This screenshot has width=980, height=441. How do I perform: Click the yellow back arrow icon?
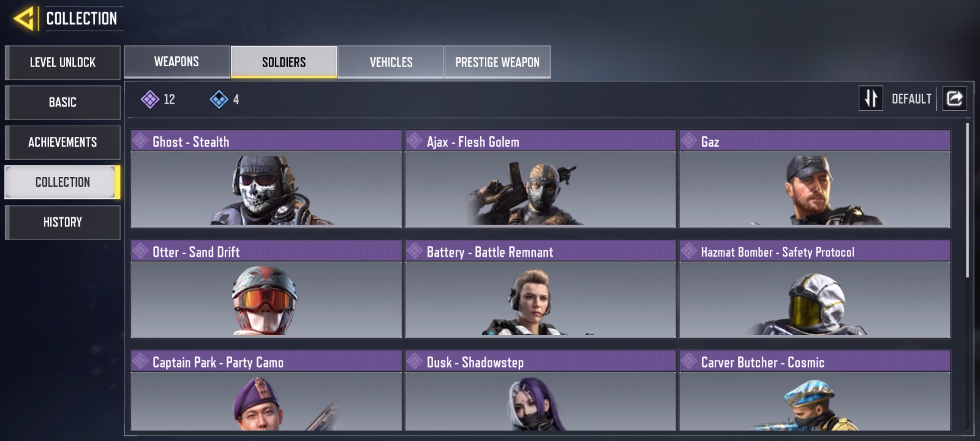[x=24, y=19]
